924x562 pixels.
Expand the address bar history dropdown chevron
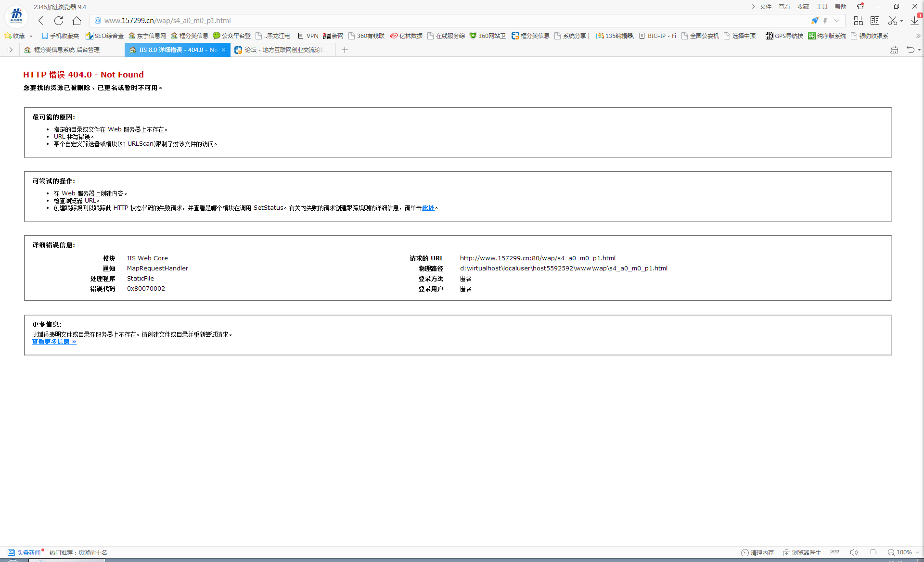(x=837, y=21)
